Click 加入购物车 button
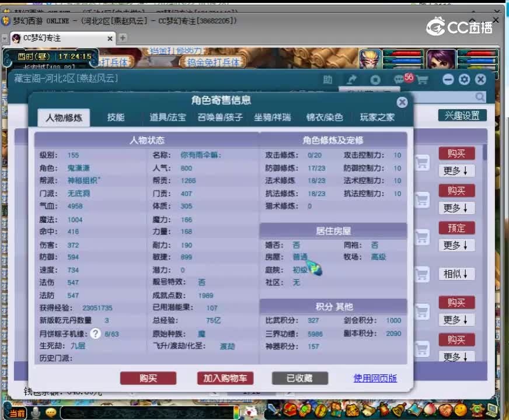Viewport: 509px width, 420px height. (225, 378)
